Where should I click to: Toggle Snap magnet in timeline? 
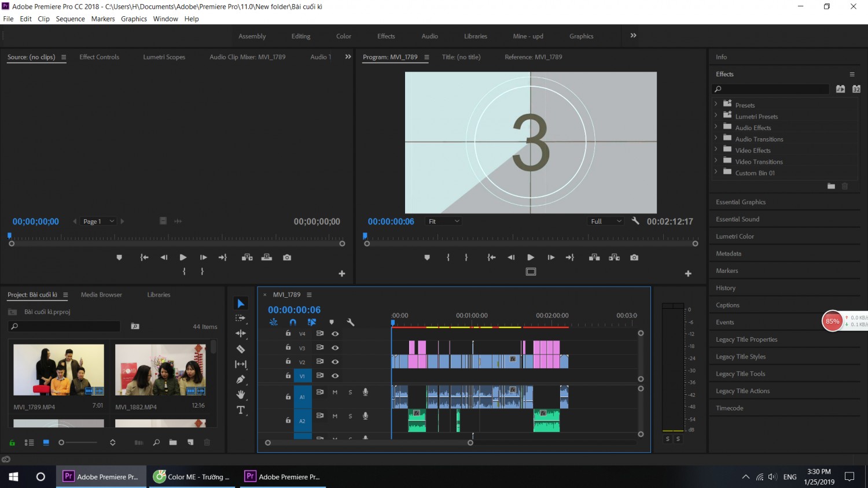tap(293, 322)
